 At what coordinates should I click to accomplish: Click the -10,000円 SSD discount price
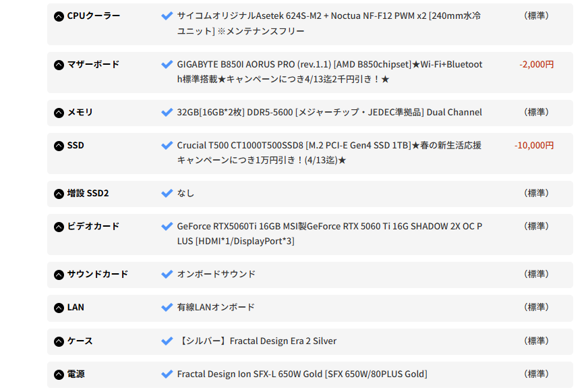pos(534,145)
